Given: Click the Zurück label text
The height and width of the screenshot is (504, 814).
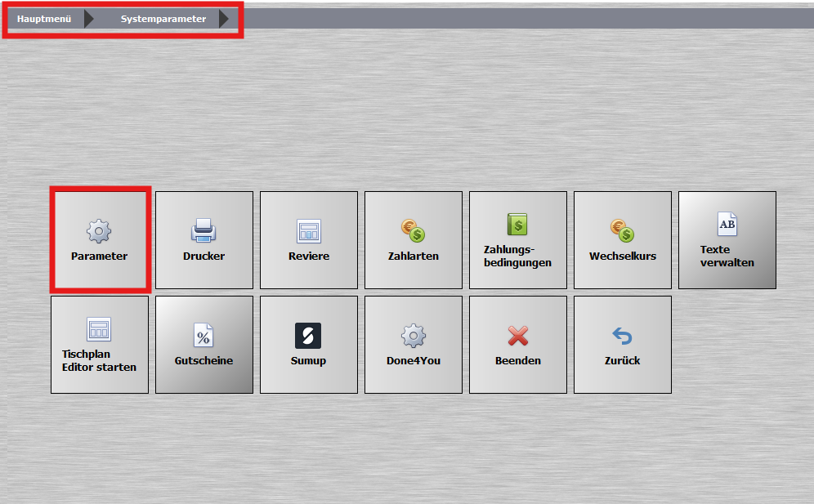Looking at the screenshot, I should pyautogui.click(x=623, y=360).
